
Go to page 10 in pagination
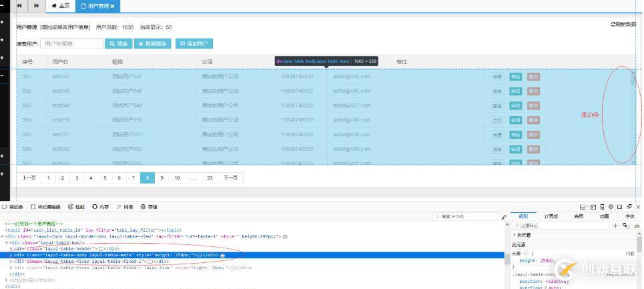(177, 178)
